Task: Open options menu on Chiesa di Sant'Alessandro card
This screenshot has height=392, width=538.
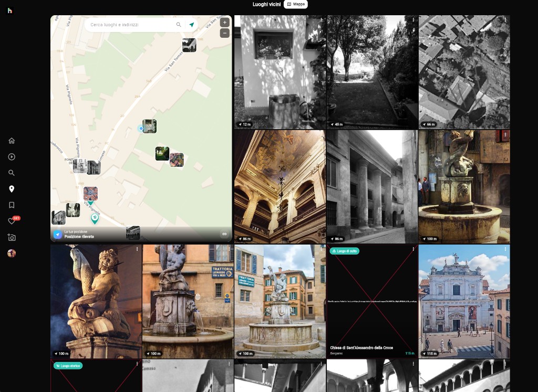Action: (413, 249)
